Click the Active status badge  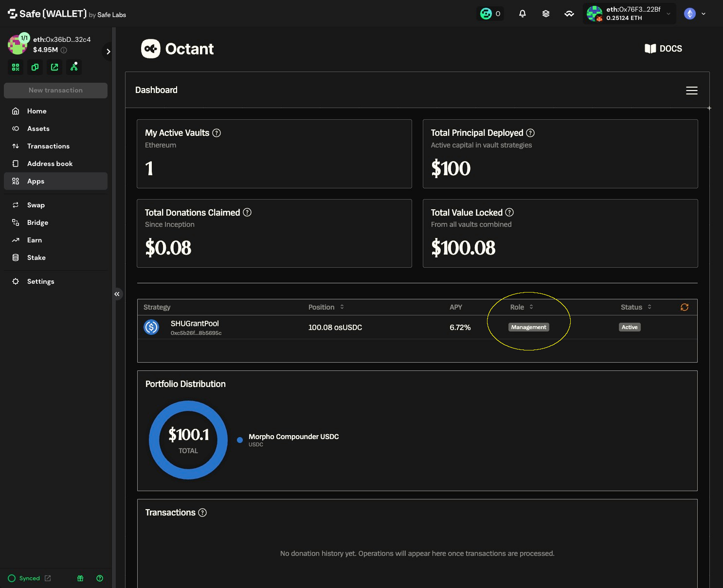pos(630,327)
